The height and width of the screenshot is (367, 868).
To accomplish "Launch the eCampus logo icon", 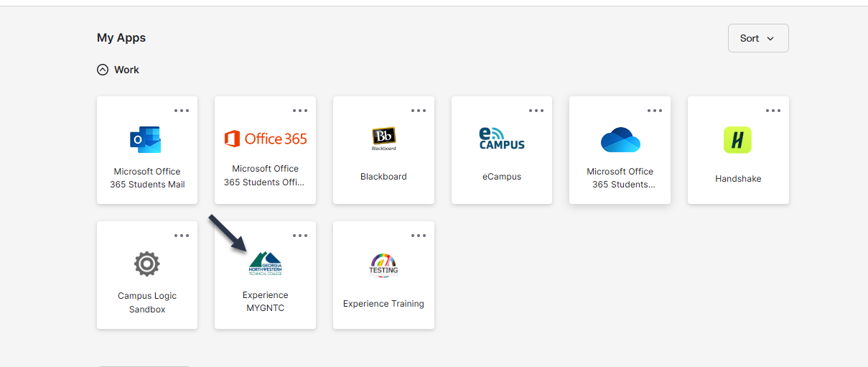I will click(502, 139).
